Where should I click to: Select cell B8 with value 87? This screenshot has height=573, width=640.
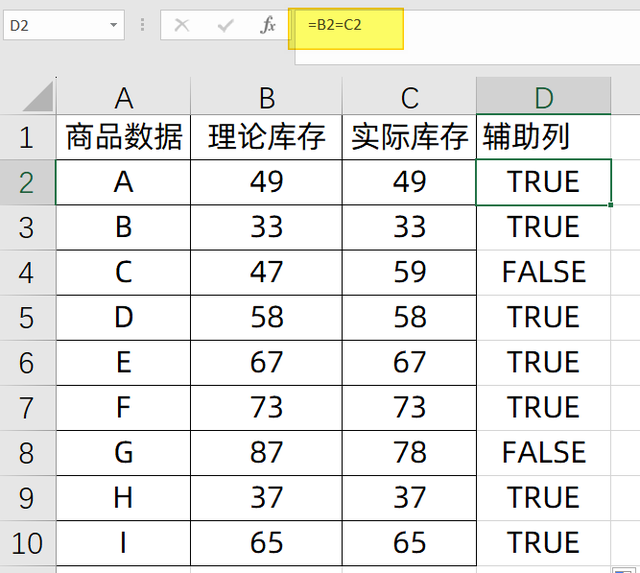point(266,453)
